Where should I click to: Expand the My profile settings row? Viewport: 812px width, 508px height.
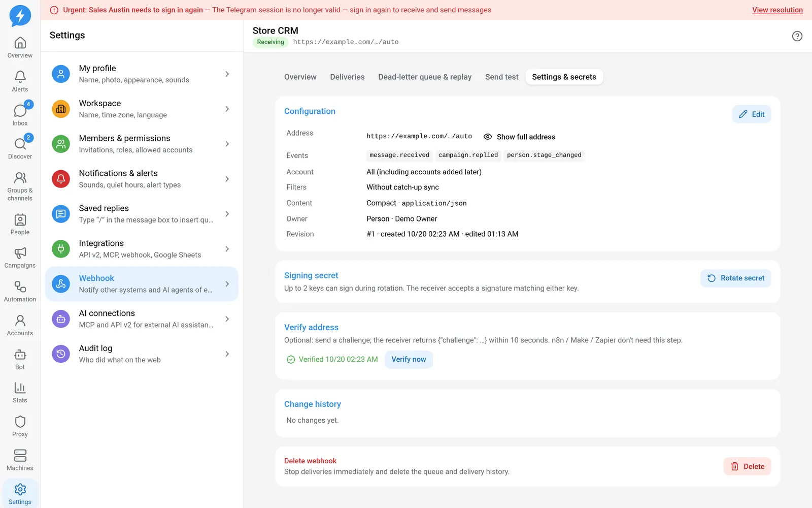142,74
